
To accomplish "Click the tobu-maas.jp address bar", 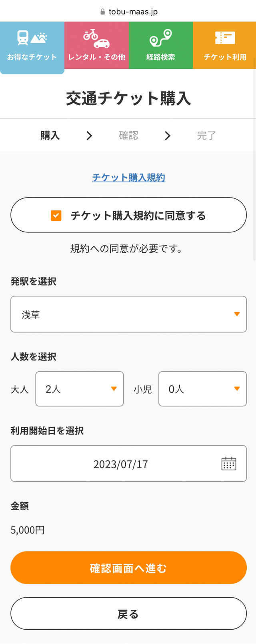I will click(128, 12).
